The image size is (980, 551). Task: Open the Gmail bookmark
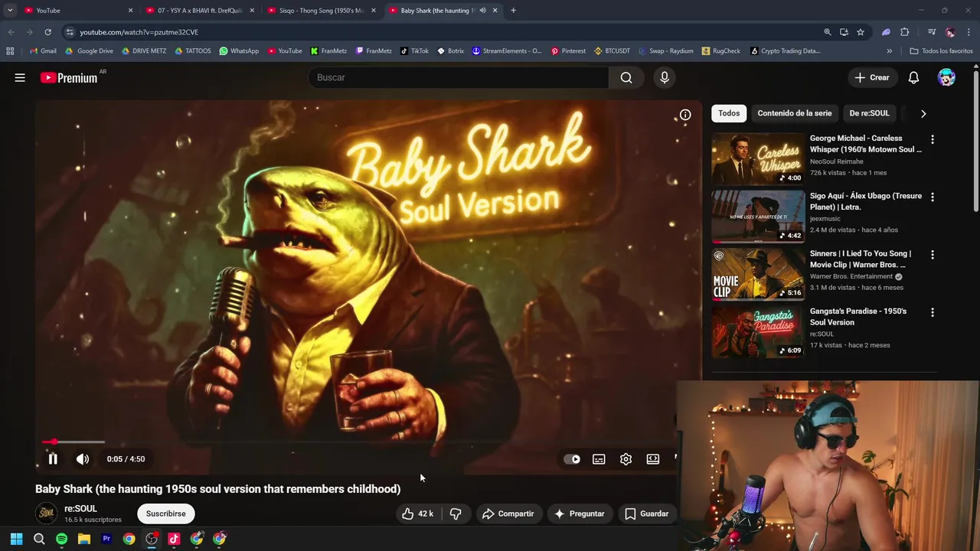click(43, 51)
